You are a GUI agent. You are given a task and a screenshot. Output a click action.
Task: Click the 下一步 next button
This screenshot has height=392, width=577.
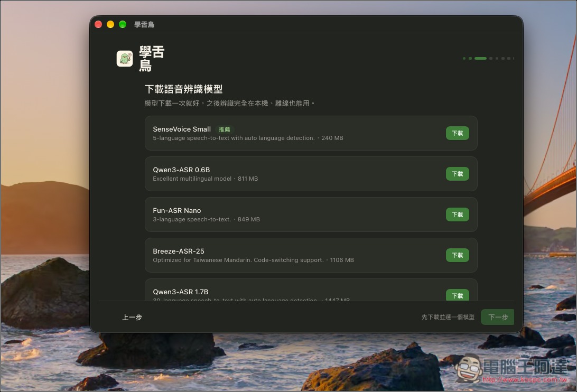tap(498, 318)
